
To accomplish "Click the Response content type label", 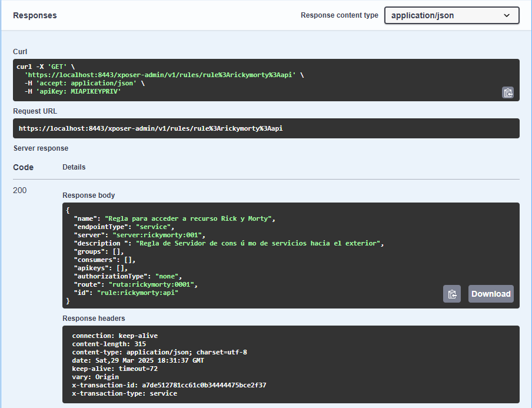I will 339,15.
